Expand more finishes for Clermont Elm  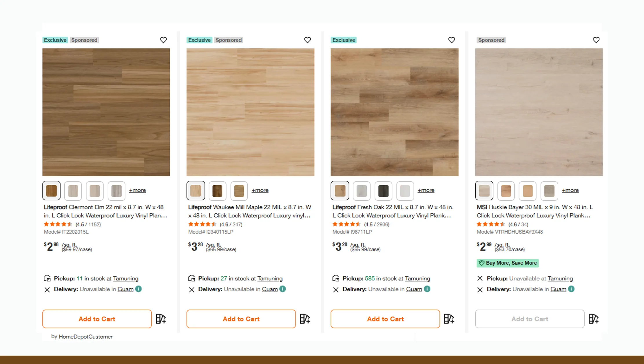(x=137, y=190)
